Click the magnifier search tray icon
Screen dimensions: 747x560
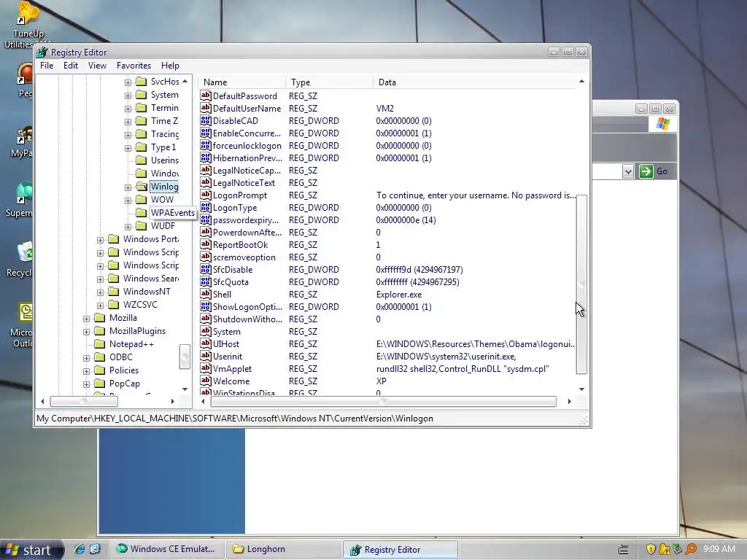pyautogui.click(x=690, y=549)
